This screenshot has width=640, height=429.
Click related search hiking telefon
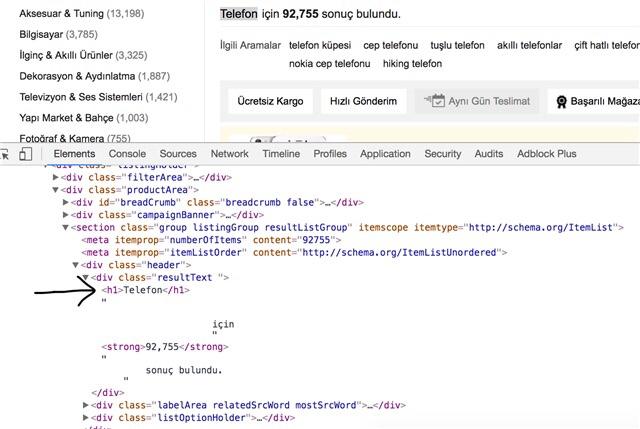pos(412,64)
